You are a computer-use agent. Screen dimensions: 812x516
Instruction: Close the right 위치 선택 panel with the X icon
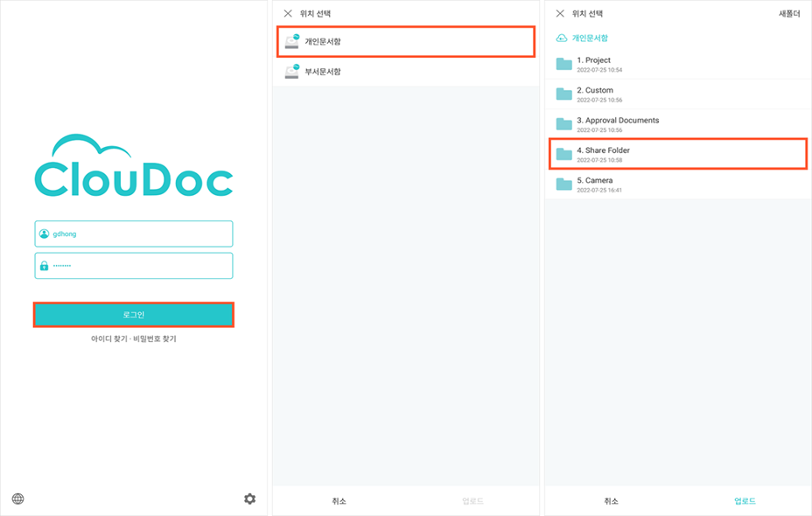point(560,13)
